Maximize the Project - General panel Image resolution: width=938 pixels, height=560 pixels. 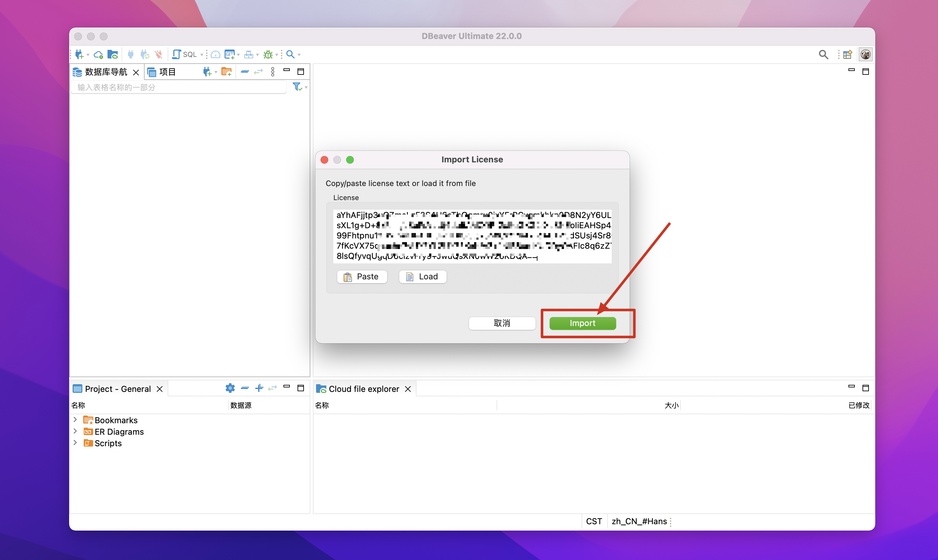(x=301, y=388)
